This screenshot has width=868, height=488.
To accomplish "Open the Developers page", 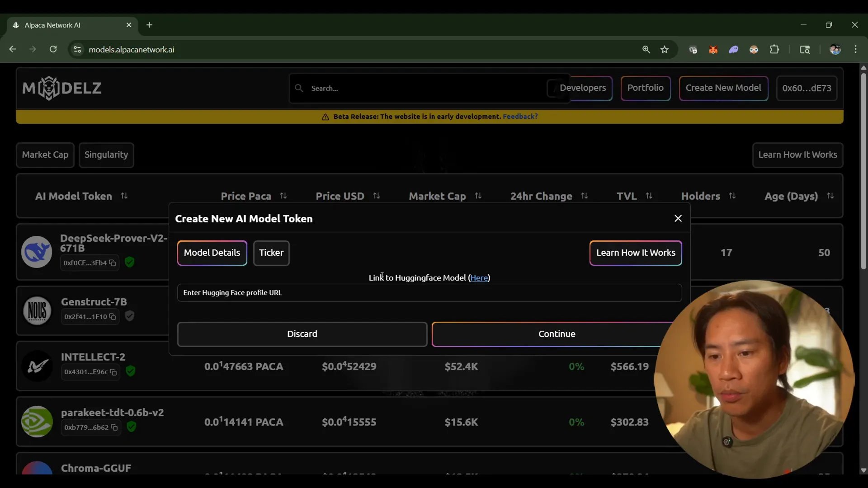I will 583,88.
